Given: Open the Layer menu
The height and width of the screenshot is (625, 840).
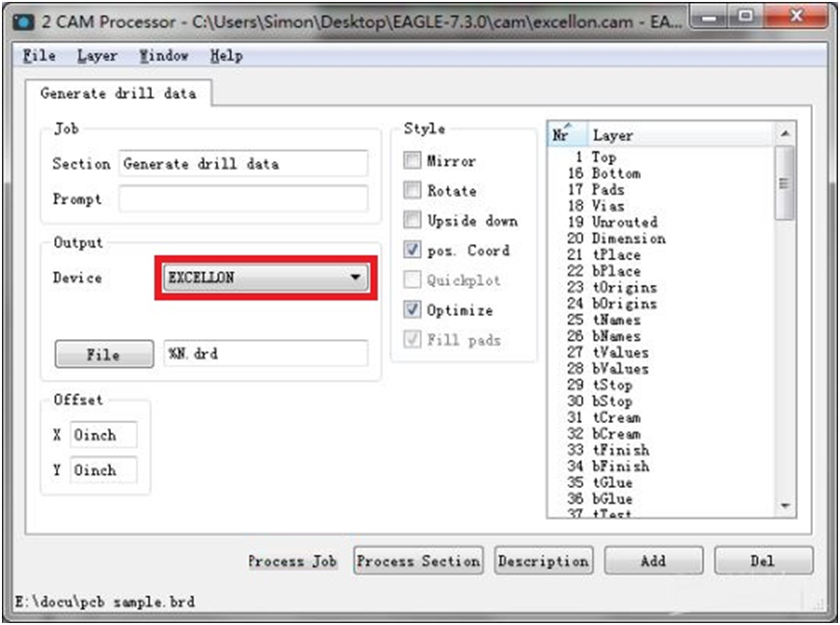Looking at the screenshot, I should (x=97, y=56).
